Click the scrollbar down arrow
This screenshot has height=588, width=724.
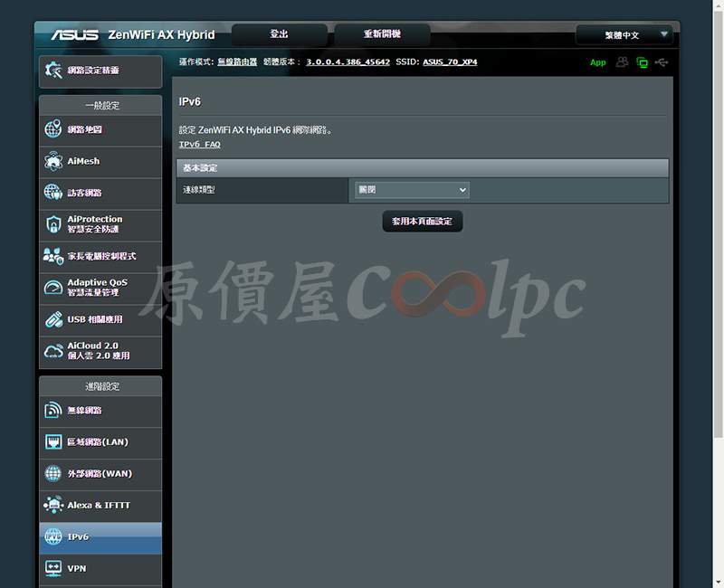pyautogui.click(x=719, y=583)
